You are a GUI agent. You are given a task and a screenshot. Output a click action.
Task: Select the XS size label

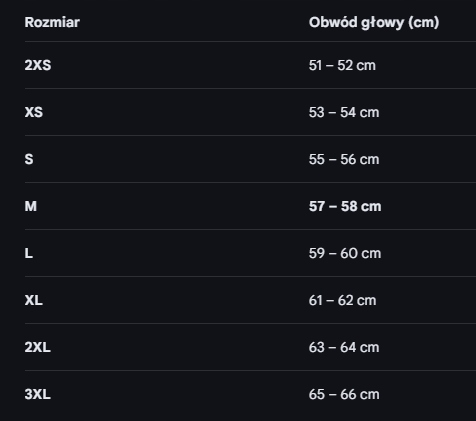pyautogui.click(x=34, y=112)
